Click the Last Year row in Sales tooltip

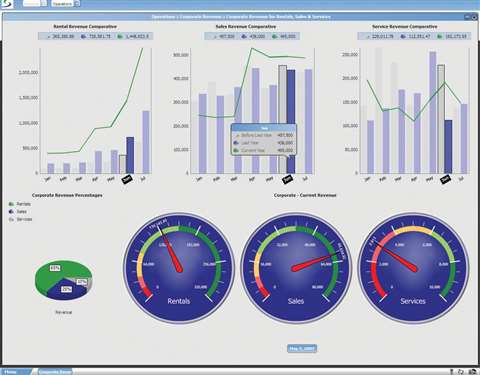[264, 143]
